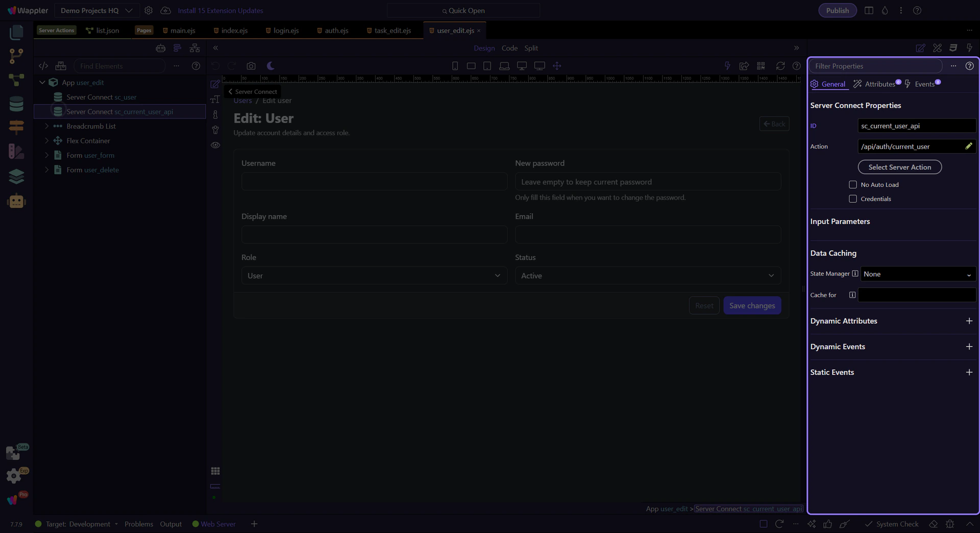Expand the Dynamic Attributes section
980x533 pixels.
(x=969, y=321)
